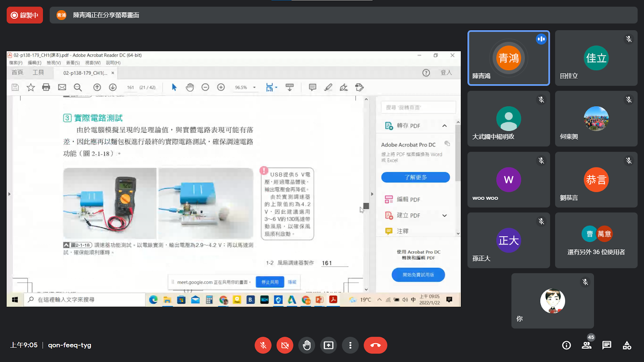
Task: Close the 02-p138-179_CH1 document tab
Action: pos(113,73)
